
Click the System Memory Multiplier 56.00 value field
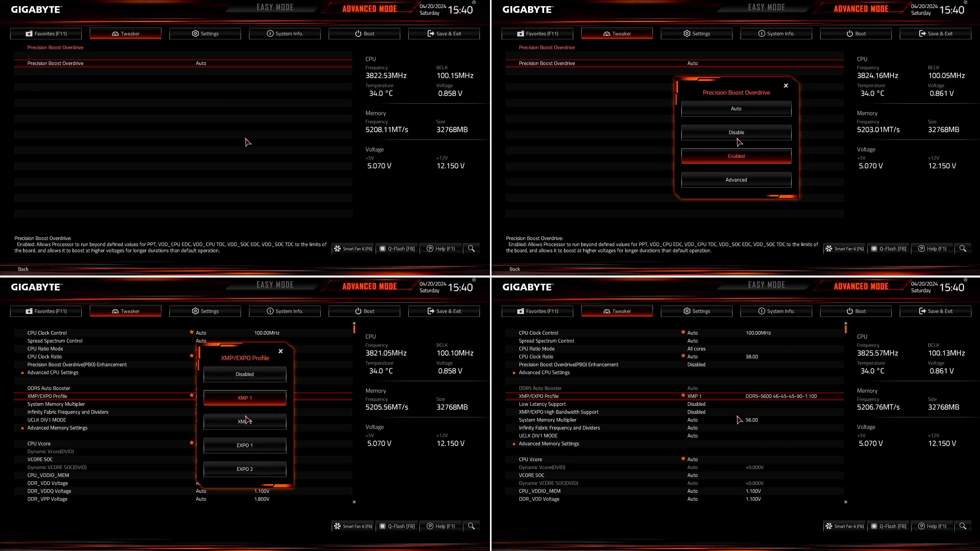coord(752,420)
